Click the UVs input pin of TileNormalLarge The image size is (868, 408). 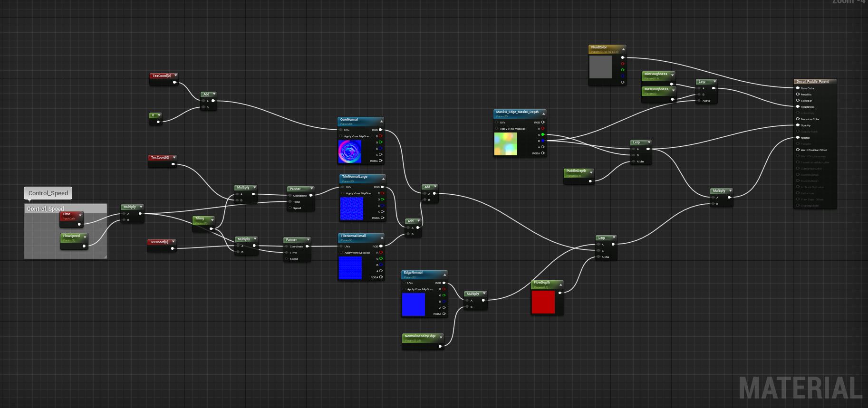click(343, 187)
